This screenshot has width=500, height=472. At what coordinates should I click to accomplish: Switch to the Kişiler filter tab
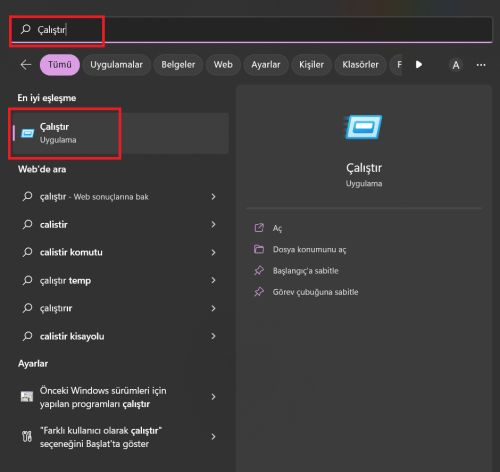pos(311,65)
